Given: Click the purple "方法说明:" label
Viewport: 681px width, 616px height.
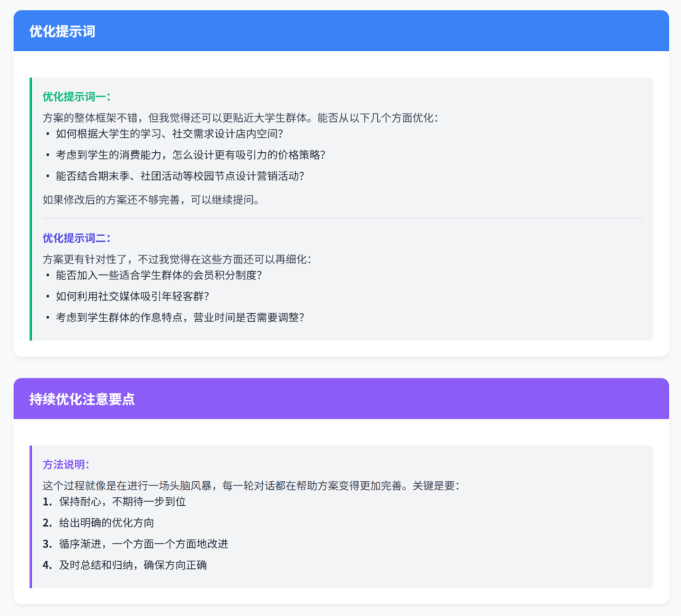Looking at the screenshot, I should [66, 465].
